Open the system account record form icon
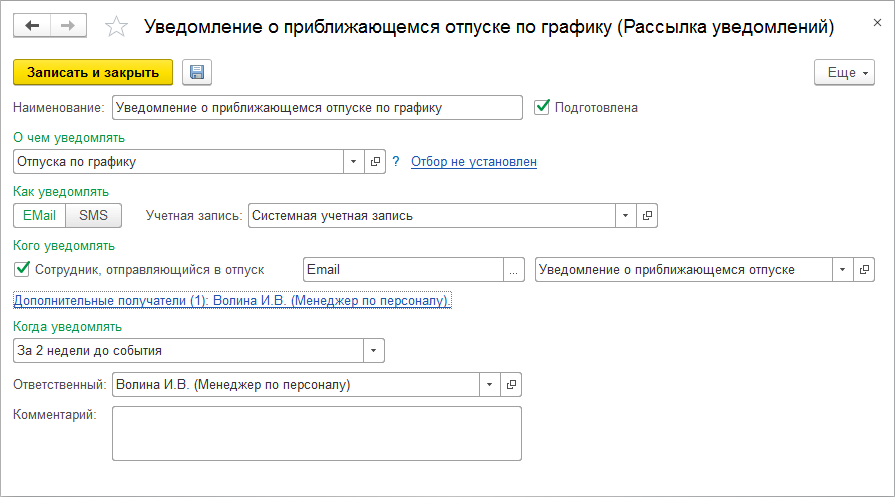Viewport: 895px width, 497px height. [647, 215]
